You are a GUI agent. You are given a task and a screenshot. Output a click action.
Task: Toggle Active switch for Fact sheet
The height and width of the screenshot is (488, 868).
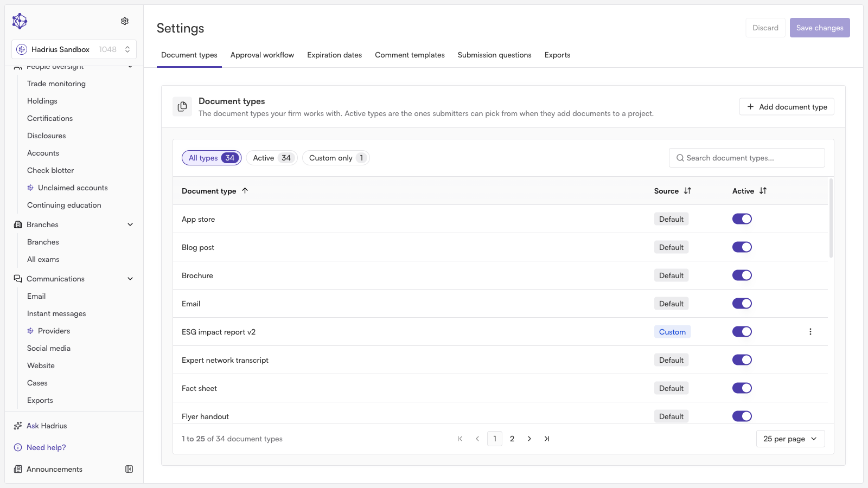point(742,388)
